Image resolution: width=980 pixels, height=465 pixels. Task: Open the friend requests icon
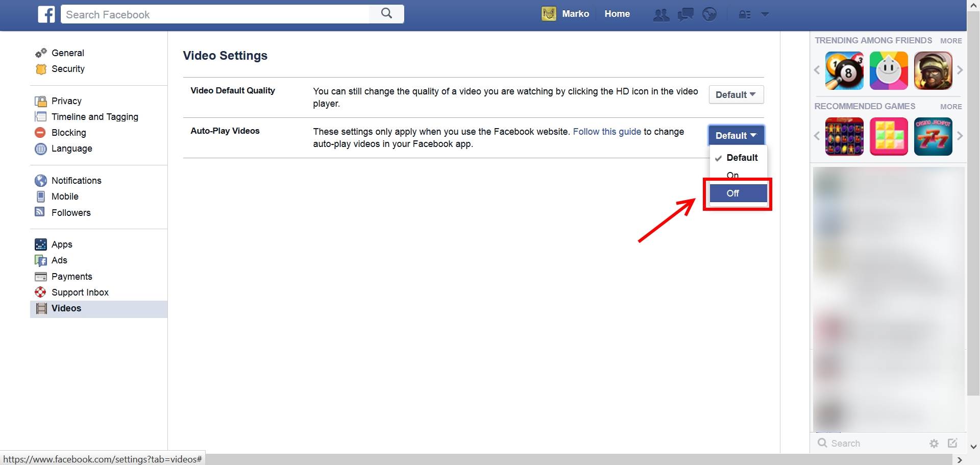coord(661,15)
